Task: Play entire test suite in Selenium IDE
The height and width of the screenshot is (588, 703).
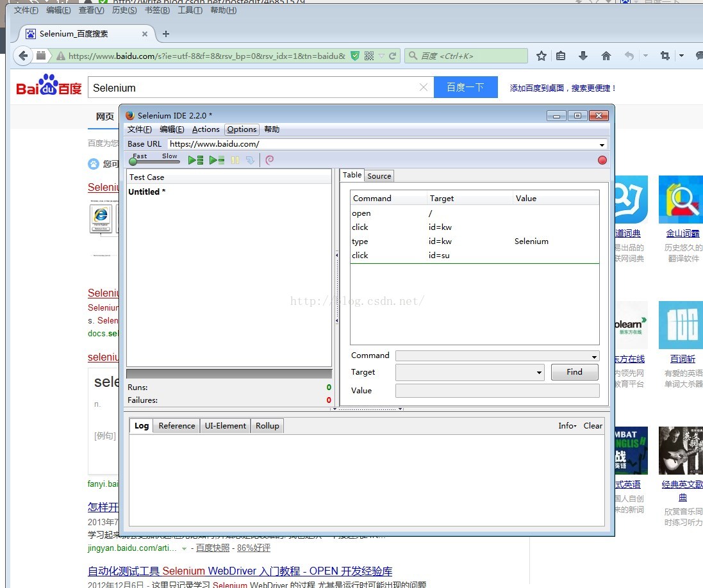Action: click(x=195, y=160)
